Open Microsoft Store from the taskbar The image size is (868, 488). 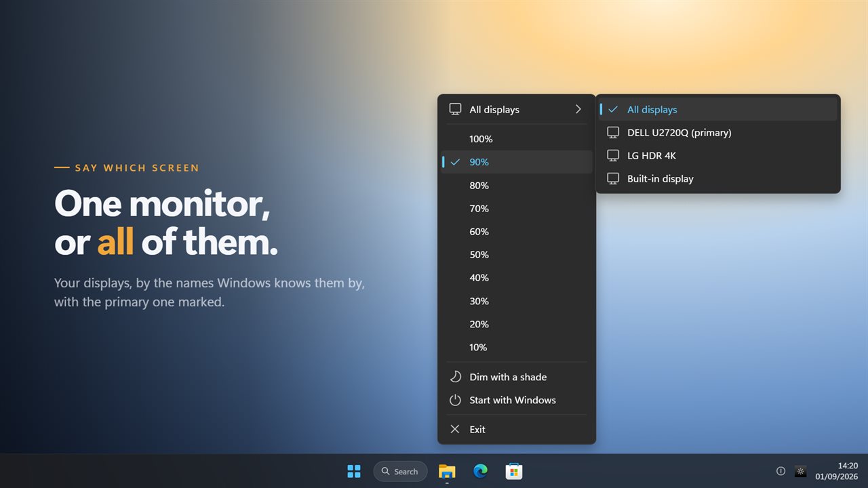pyautogui.click(x=514, y=471)
